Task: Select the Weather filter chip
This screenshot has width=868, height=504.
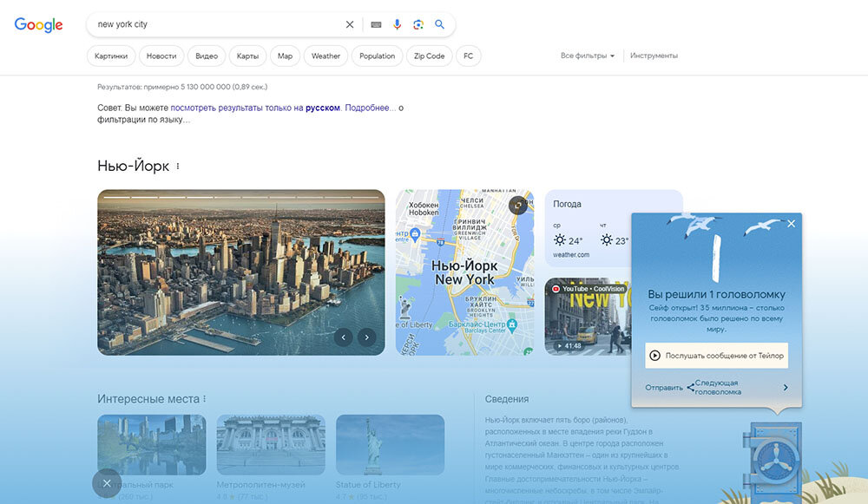Action: pos(325,56)
